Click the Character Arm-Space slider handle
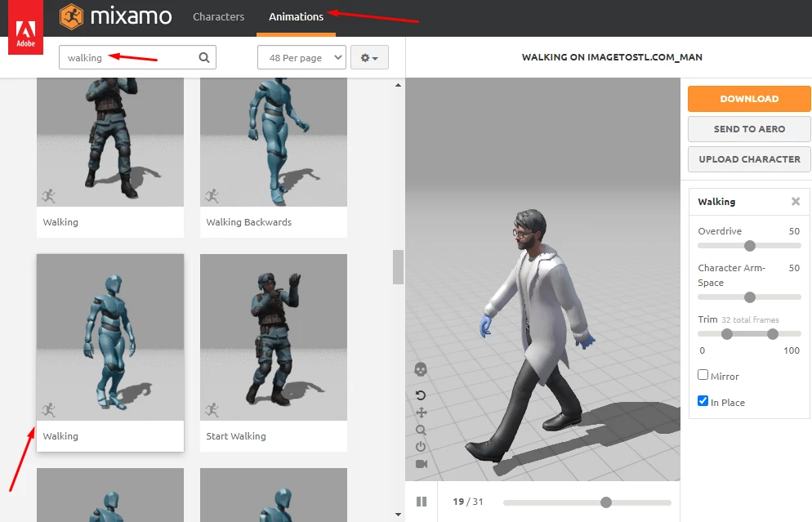This screenshot has width=812, height=522. [749, 297]
